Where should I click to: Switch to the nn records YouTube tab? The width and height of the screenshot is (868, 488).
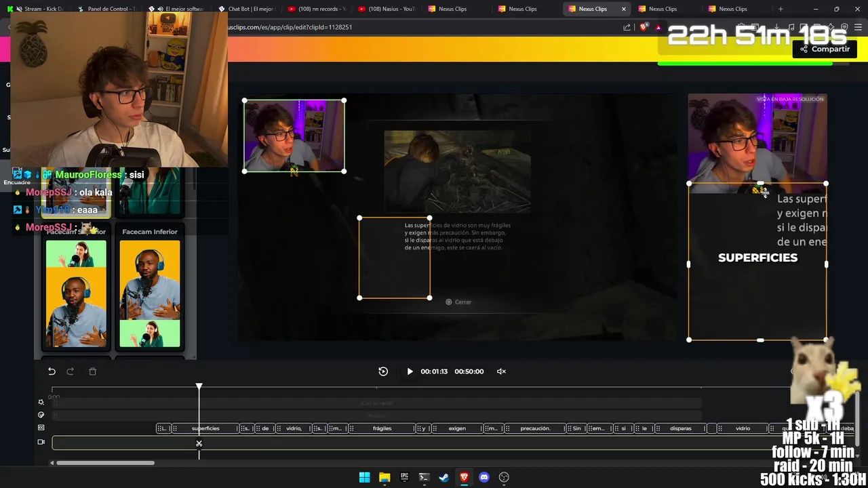316,9
